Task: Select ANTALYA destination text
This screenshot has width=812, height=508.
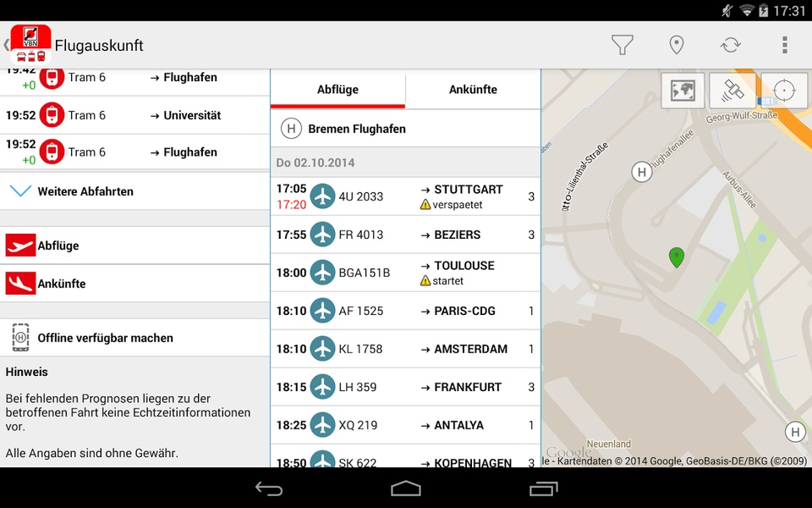Action: coord(458,425)
